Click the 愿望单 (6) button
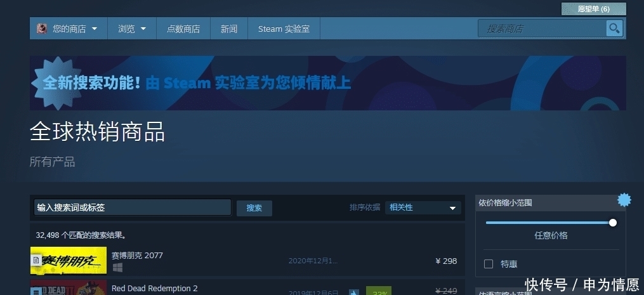 pos(593,9)
